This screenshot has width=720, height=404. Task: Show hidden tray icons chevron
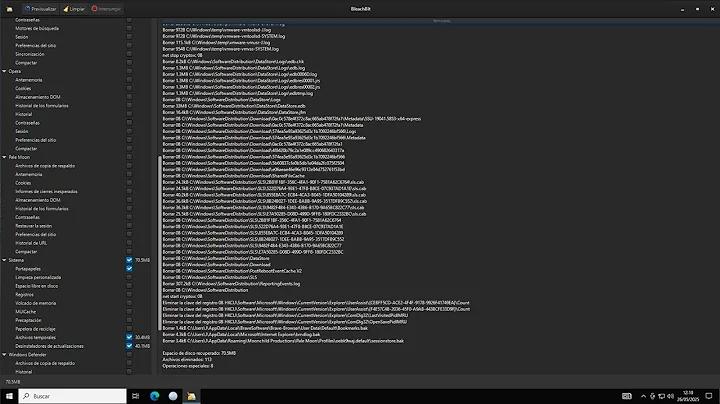point(643,396)
